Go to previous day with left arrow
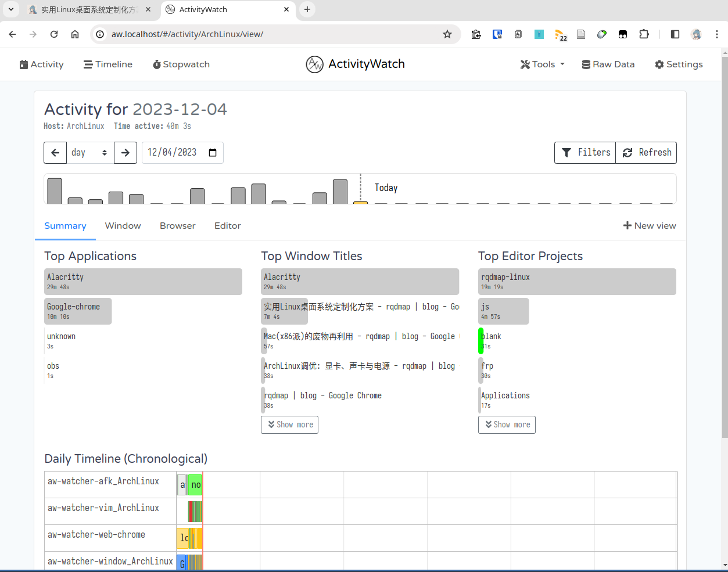Viewport: 728px width, 572px height. (x=55, y=153)
